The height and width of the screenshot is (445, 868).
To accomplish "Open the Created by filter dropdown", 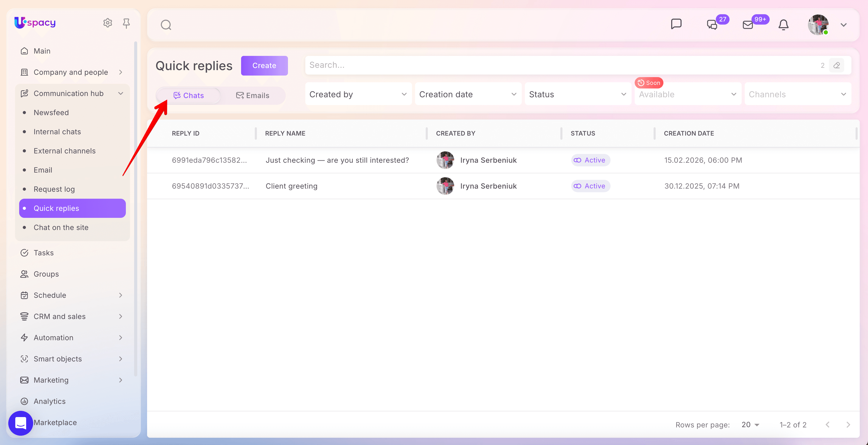I will 358,94.
